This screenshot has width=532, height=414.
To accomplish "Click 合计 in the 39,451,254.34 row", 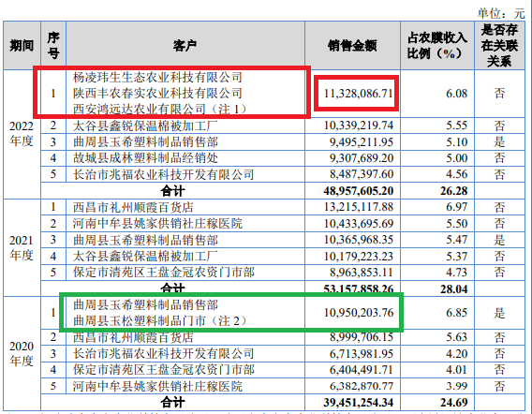I will [x=172, y=403].
